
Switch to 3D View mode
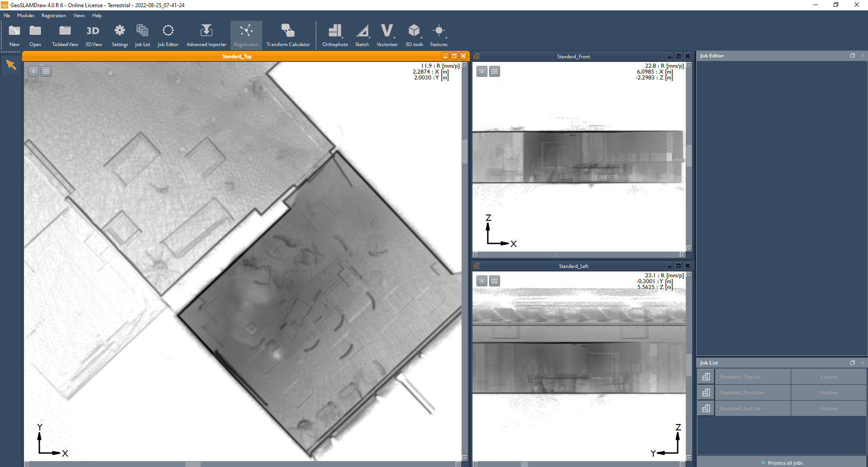(x=93, y=34)
